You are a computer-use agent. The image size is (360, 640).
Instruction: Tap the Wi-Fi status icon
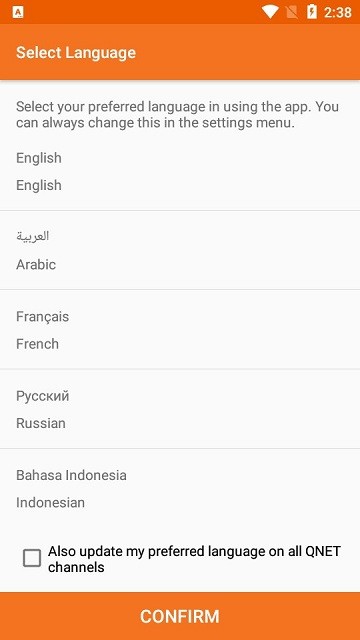(270, 12)
